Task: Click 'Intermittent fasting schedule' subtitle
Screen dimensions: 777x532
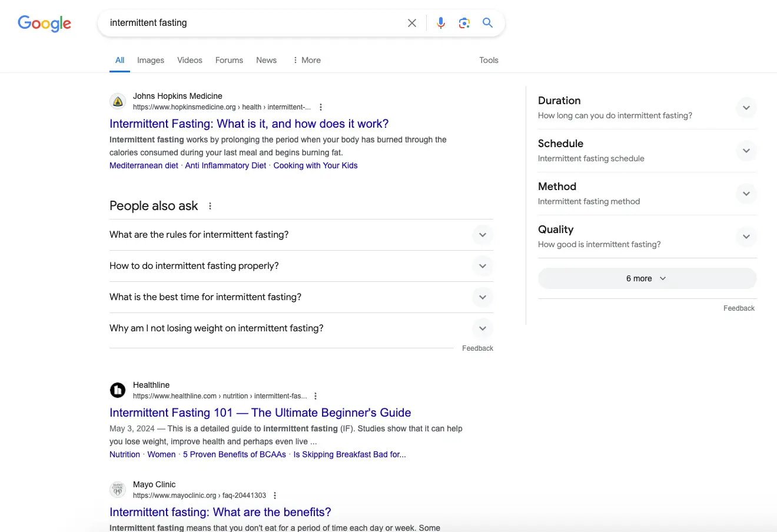Action: point(591,158)
